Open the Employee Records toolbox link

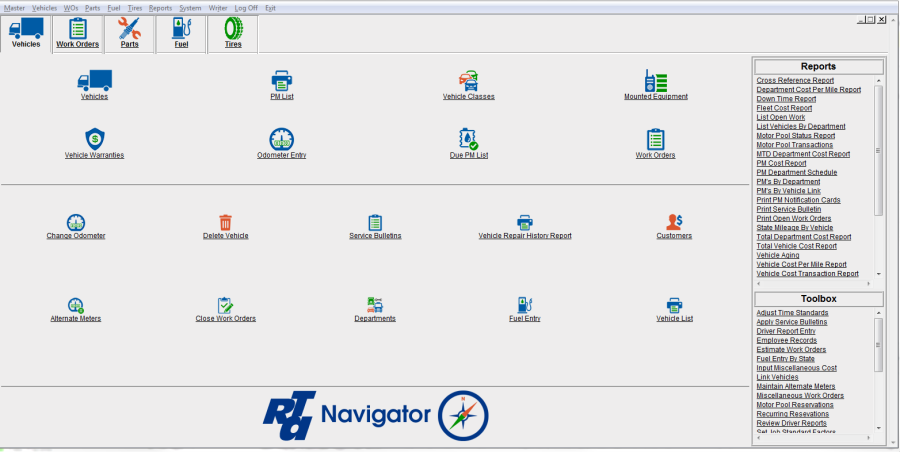tap(786, 341)
